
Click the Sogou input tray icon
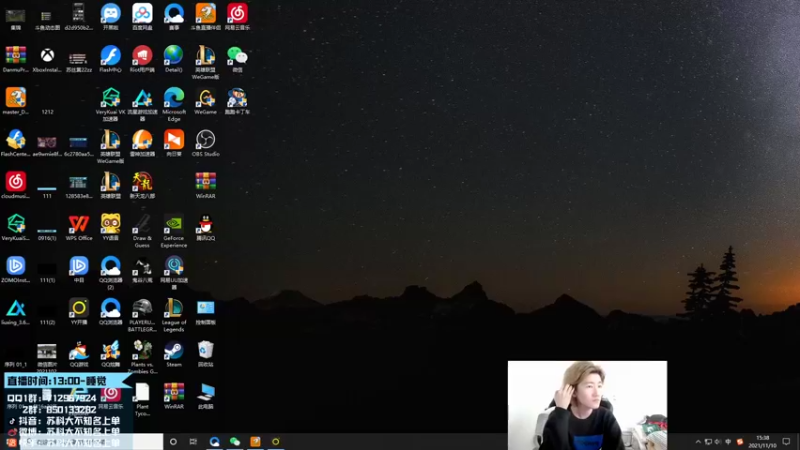[x=740, y=442]
